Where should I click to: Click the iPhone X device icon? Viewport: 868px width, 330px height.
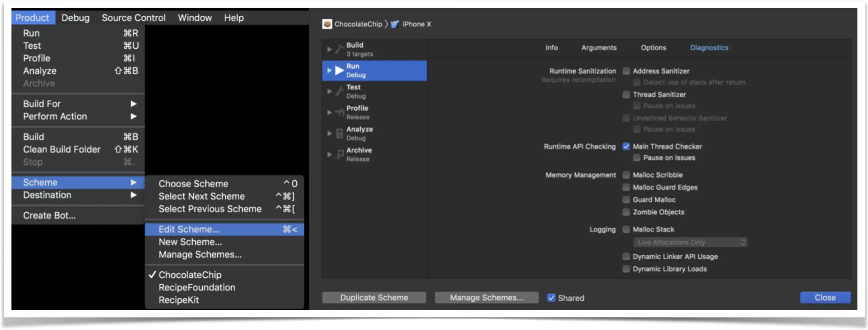click(395, 24)
